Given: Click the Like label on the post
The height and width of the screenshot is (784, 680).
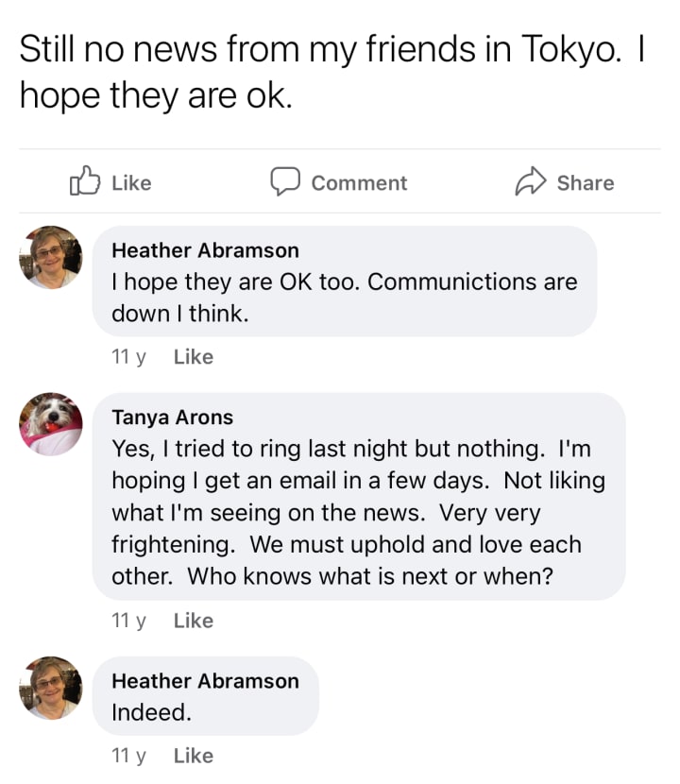Looking at the screenshot, I should (x=131, y=183).
